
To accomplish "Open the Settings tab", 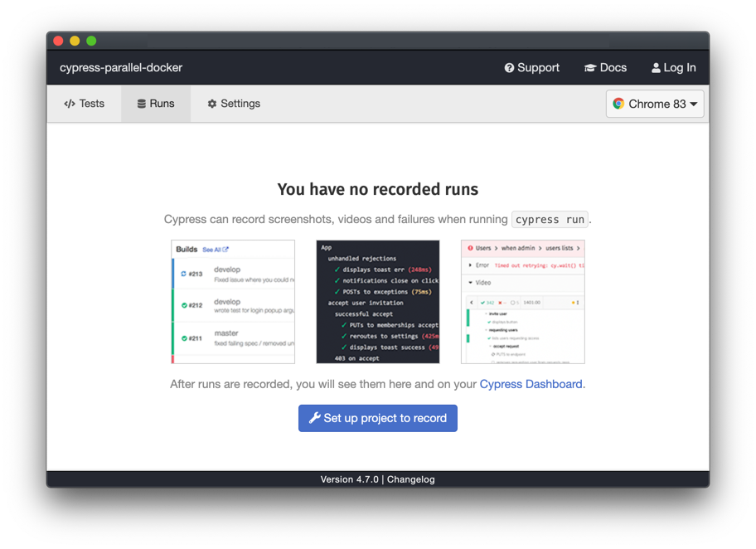I will click(x=234, y=104).
